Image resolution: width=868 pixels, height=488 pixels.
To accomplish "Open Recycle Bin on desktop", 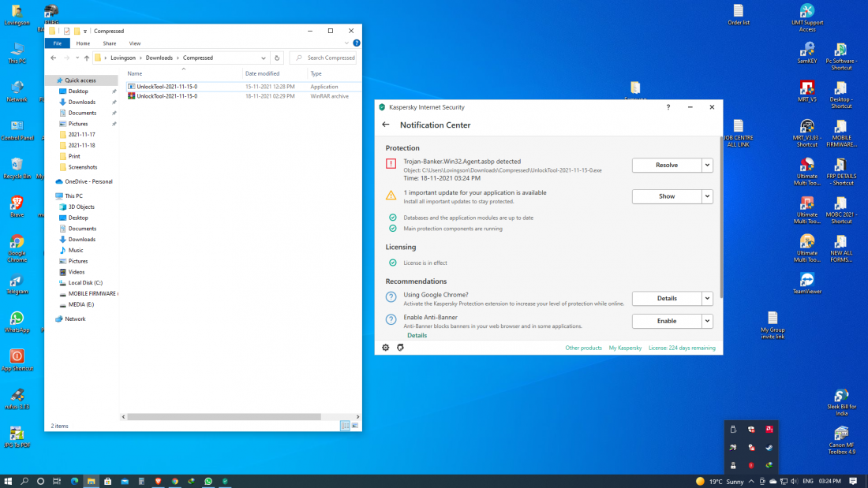I will click(x=17, y=168).
